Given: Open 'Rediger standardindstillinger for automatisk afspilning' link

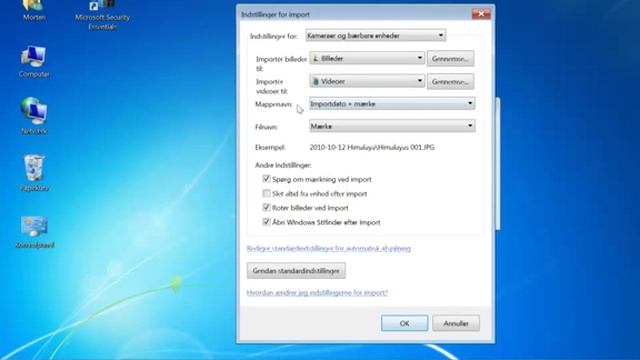Looking at the screenshot, I should pyautogui.click(x=329, y=248).
